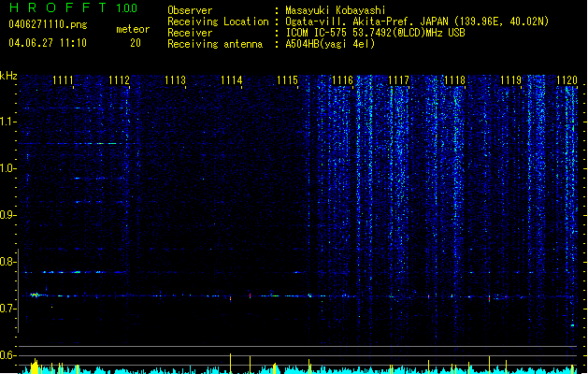Click location text Ogata-vill. Akita-Pref. JAPAN
Image resolution: width=588 pixels, height=374 pixels.
click(366, 22)
